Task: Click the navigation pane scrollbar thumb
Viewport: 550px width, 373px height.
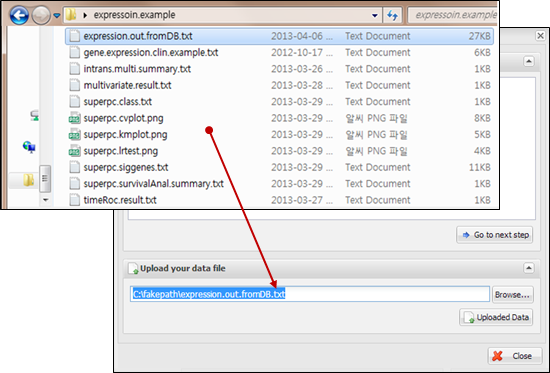Action: (x=45, y=179)
